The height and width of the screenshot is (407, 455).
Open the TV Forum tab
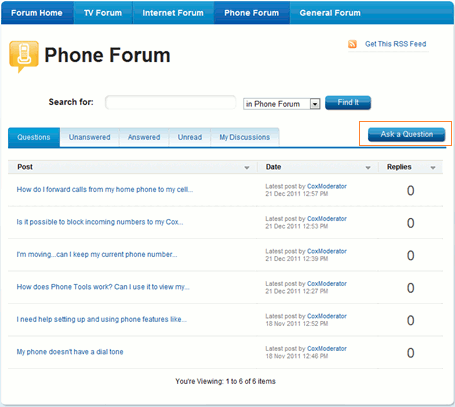point(103,13)
